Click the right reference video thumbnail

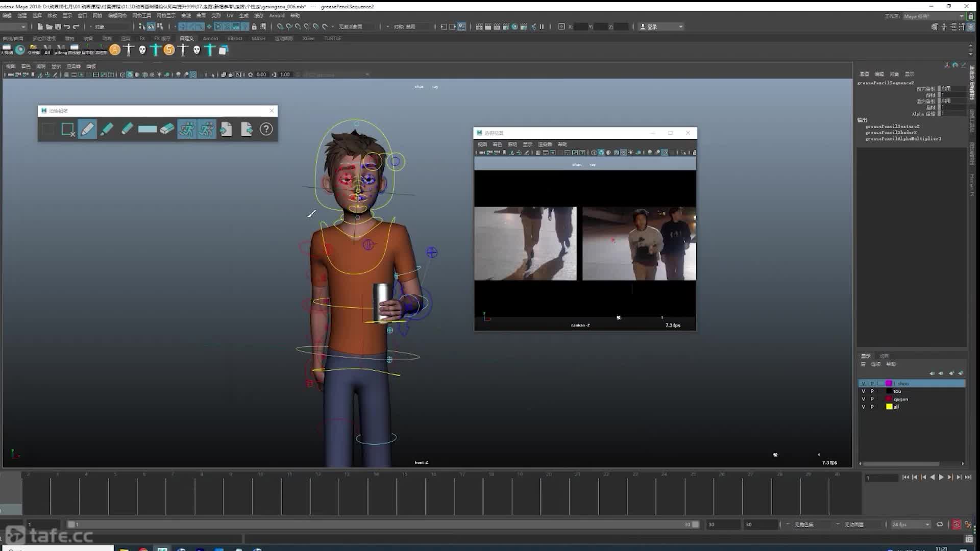click(639, 243)
